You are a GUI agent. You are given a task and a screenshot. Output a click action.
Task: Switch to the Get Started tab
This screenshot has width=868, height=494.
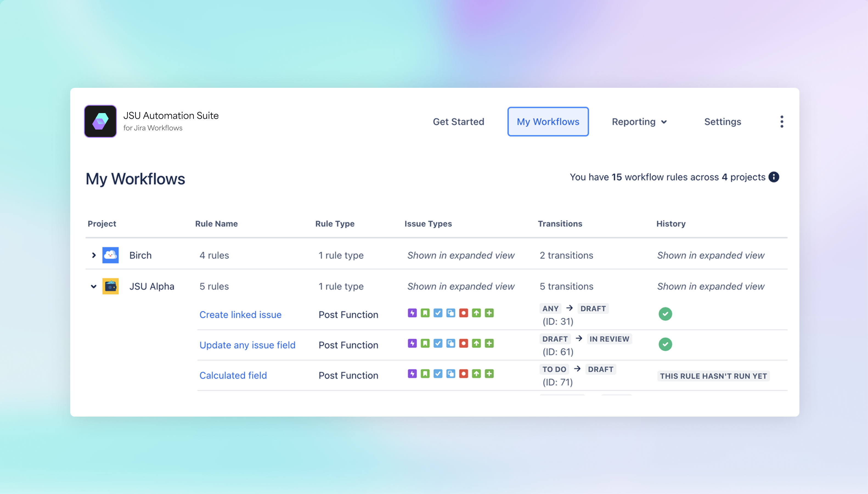pyautogui.click(x=458, y=122)
